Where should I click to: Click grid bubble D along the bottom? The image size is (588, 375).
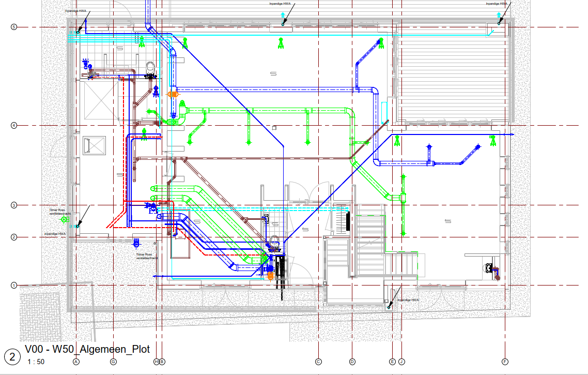coord(352,362)
